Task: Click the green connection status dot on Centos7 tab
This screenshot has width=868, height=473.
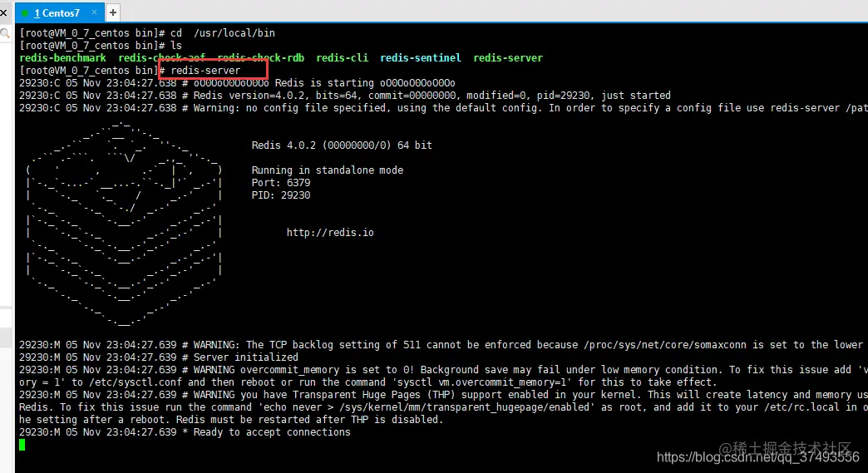Action: click(25, 12)
